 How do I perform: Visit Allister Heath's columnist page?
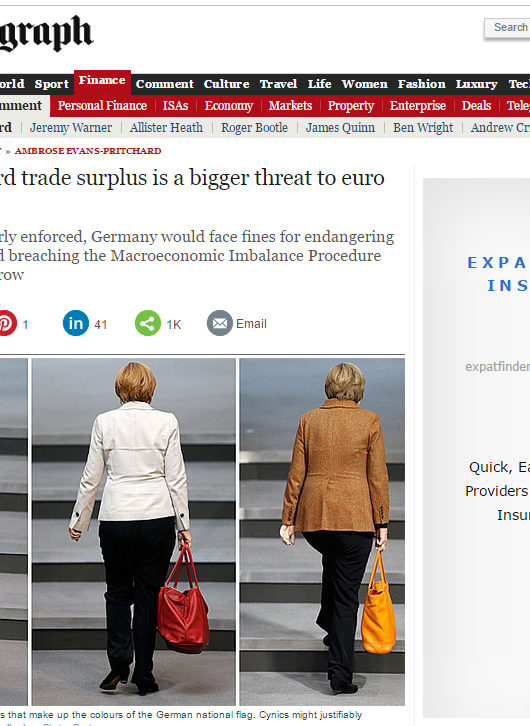coord(166,127)
